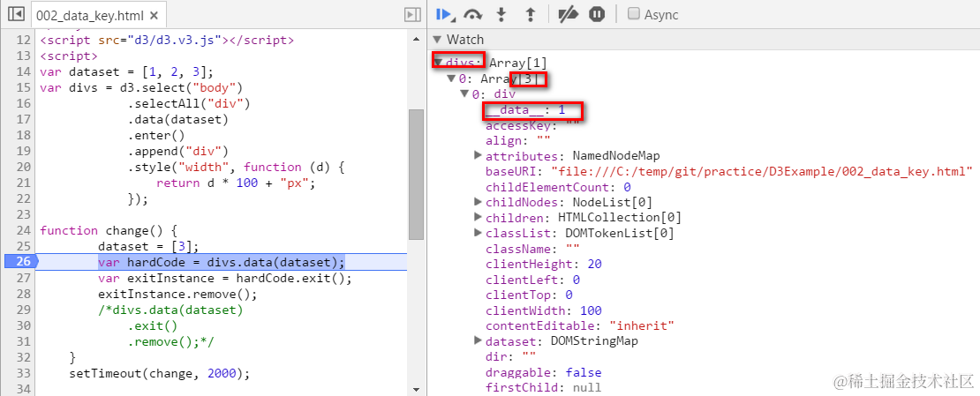Select the __data__: 1 property

(525, 109)
